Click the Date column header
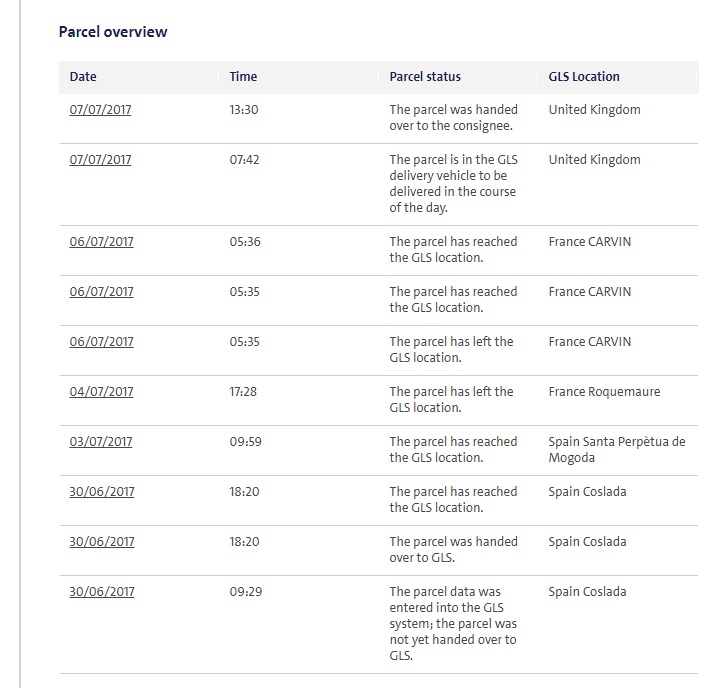 (x=83, y=76)
